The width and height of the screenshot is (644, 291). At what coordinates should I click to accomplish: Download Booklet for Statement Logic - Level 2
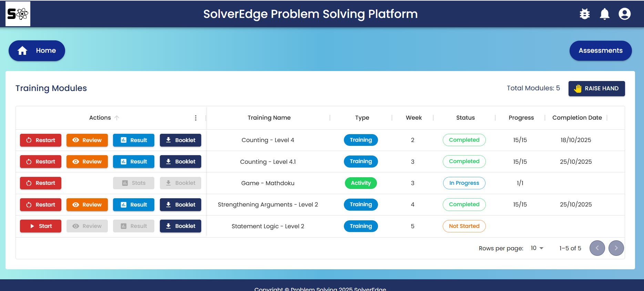pyautogui.click(x=180, y=226)
